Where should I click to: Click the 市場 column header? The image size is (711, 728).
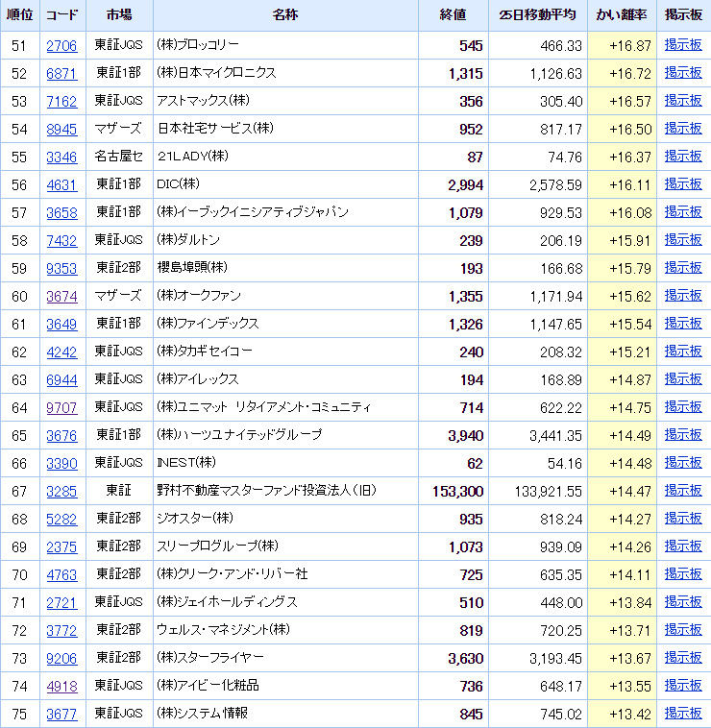pyautogui.click(x=119, y=14)
